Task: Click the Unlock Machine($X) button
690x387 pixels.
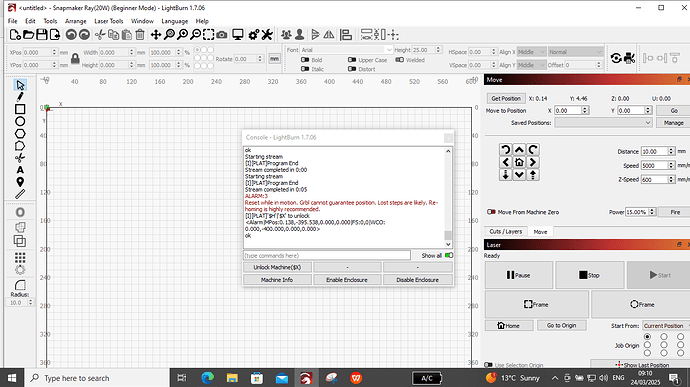Action: [277, 267]
